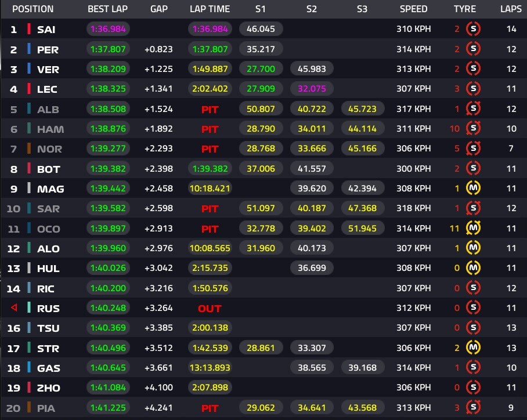Click GAS's 13:13.893 lap time
Viewport: 527px width, 420px height.
pyautogui.click(x=210, y=368)
